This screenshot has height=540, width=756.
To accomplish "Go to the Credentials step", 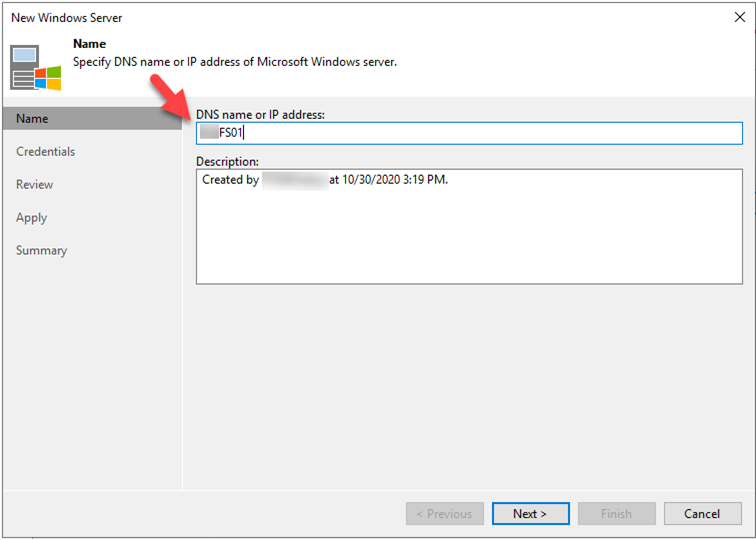I will click(45, 151).
